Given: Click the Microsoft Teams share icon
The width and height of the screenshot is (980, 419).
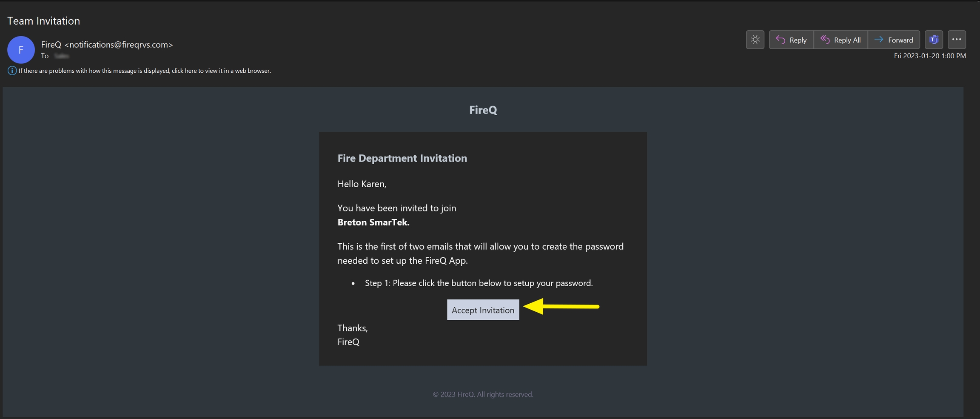Looking at the screenshot, I should [934, 40].
